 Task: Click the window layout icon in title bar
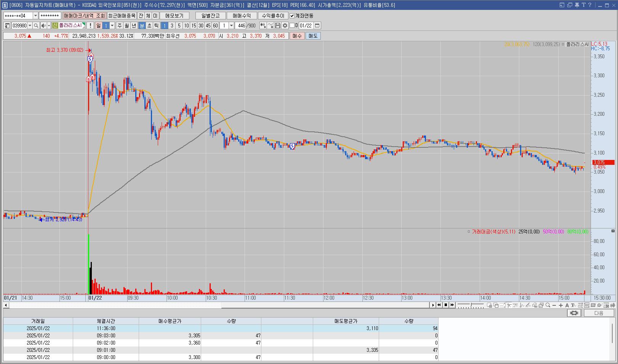pyautogui.click(x=562, y=5)
